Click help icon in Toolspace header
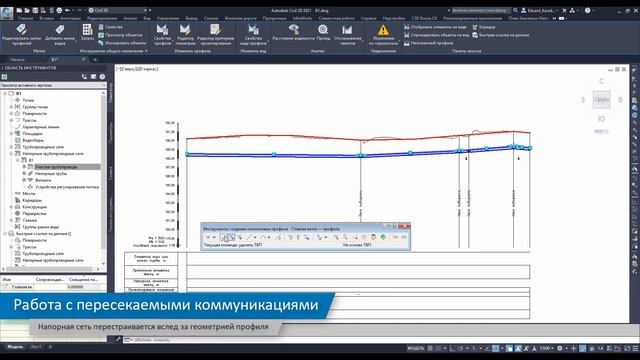Screen dimensions: 640x360 tap(102, 77)
